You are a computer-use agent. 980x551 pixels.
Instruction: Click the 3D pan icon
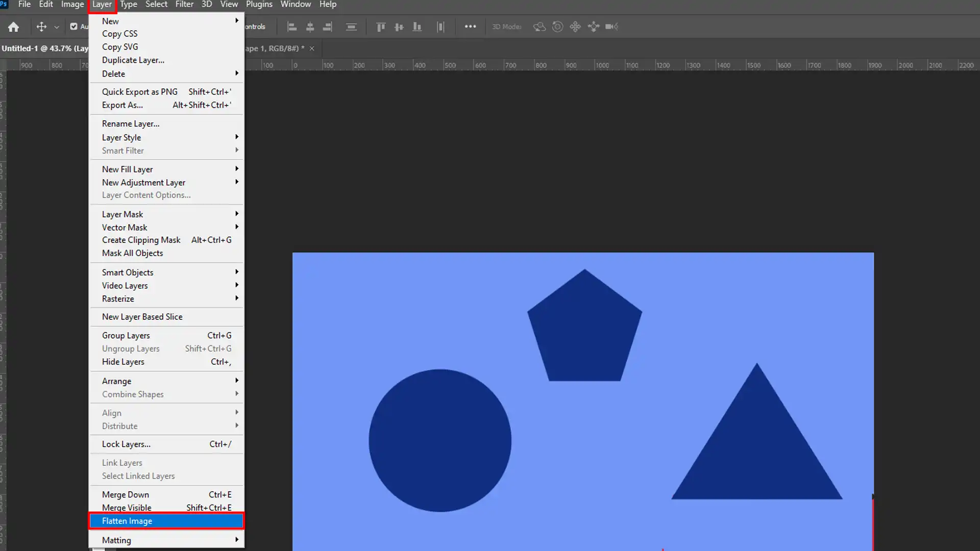click(x=575, y=27)
